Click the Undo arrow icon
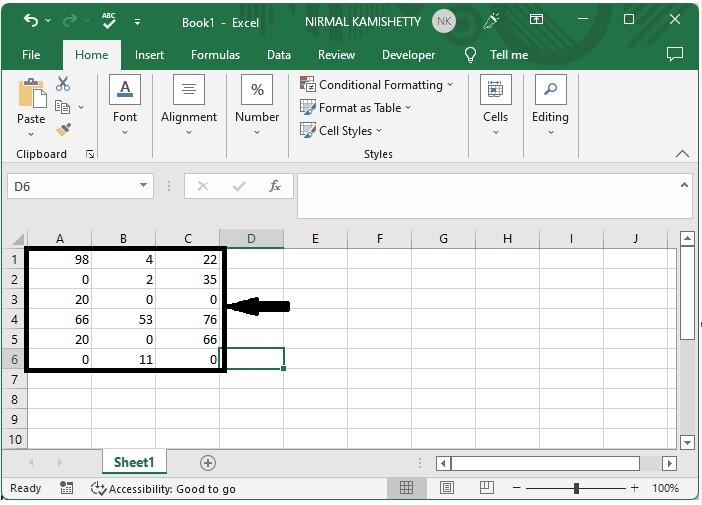 (x=31, y=20)
